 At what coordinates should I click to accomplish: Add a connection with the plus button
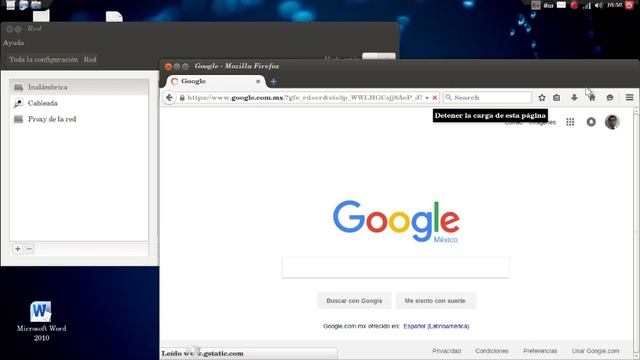pyautogui.click(x=18, y=249)
